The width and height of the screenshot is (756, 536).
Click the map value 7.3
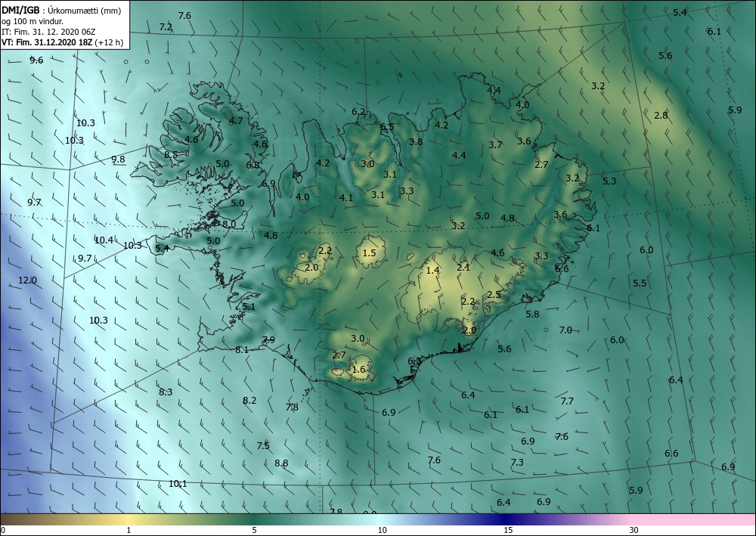pos(517,462)
